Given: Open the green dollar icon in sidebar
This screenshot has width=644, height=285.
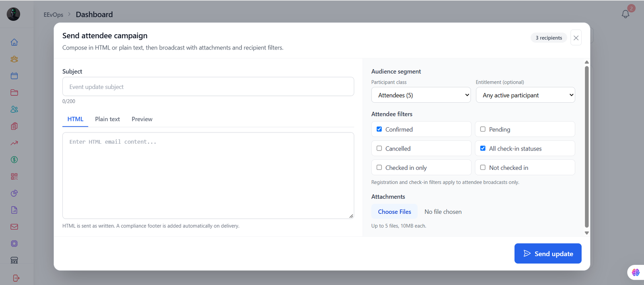Looking at the screenshot, I should coord(14,160).
